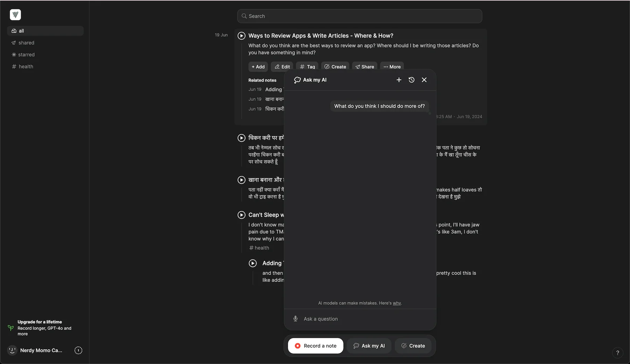
Task: Open the starred notes section
Action: 26,55
